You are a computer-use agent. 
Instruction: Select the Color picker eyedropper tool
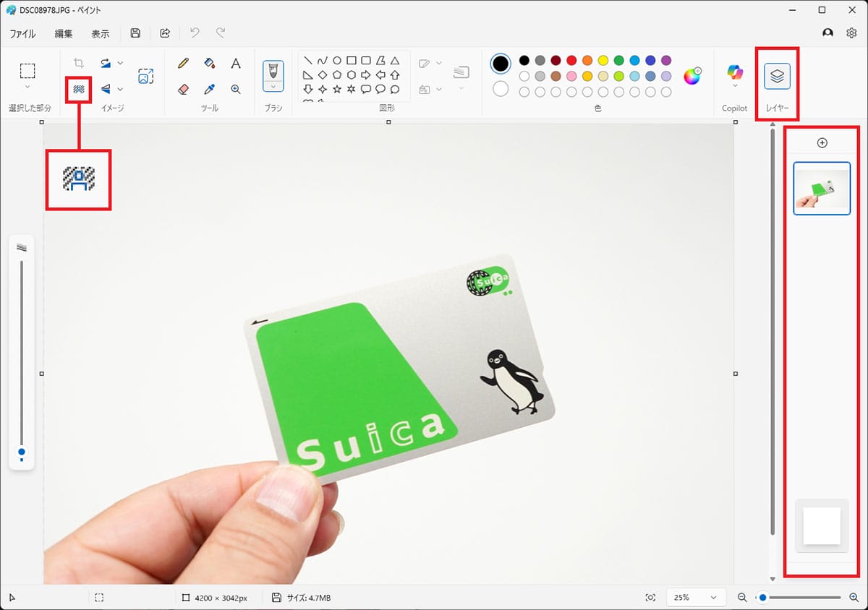pos(210,89)
